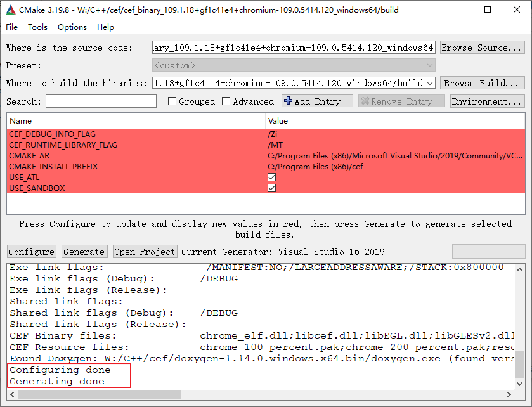Click Open Project to launch Visual Studio
This screenshot has height=407, width=532.
tap(145, 251)
